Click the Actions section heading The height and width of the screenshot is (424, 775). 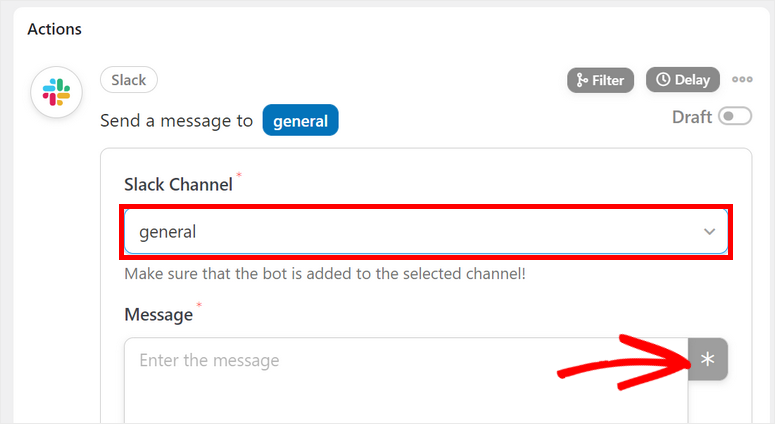click(x=54, y=29)
